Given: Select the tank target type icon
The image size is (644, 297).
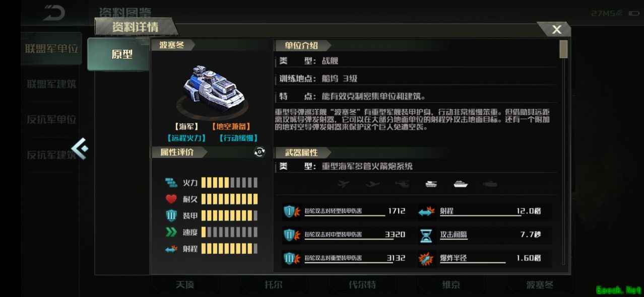Looking at the screenshot, I should (431, 184).
